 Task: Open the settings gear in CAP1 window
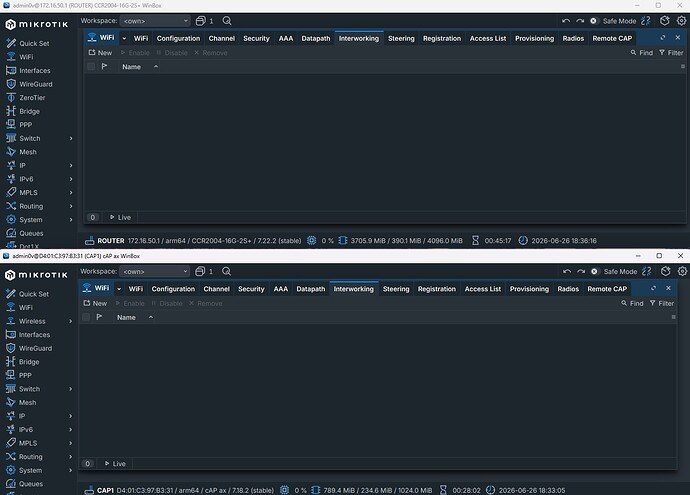click(682, 271)
